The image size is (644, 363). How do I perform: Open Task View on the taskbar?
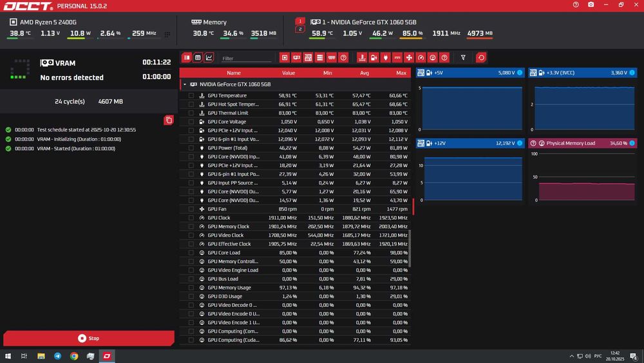[24, 356]
